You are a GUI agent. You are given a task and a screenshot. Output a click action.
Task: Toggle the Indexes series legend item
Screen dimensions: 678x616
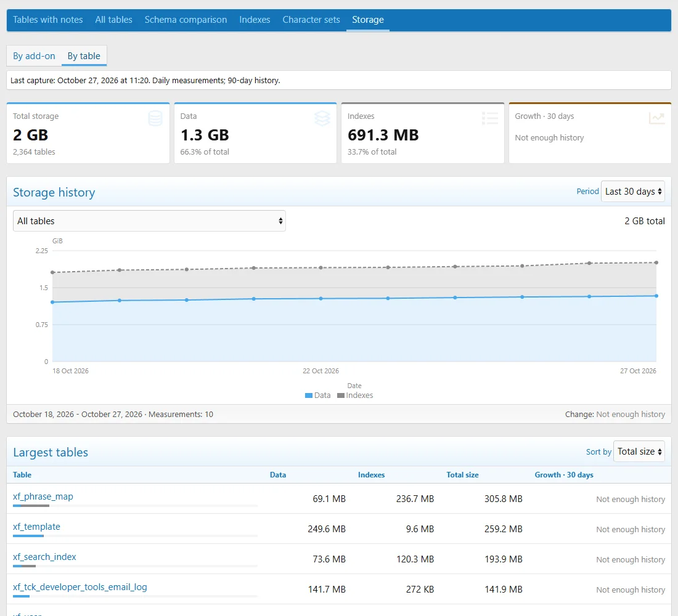(355, 395)
